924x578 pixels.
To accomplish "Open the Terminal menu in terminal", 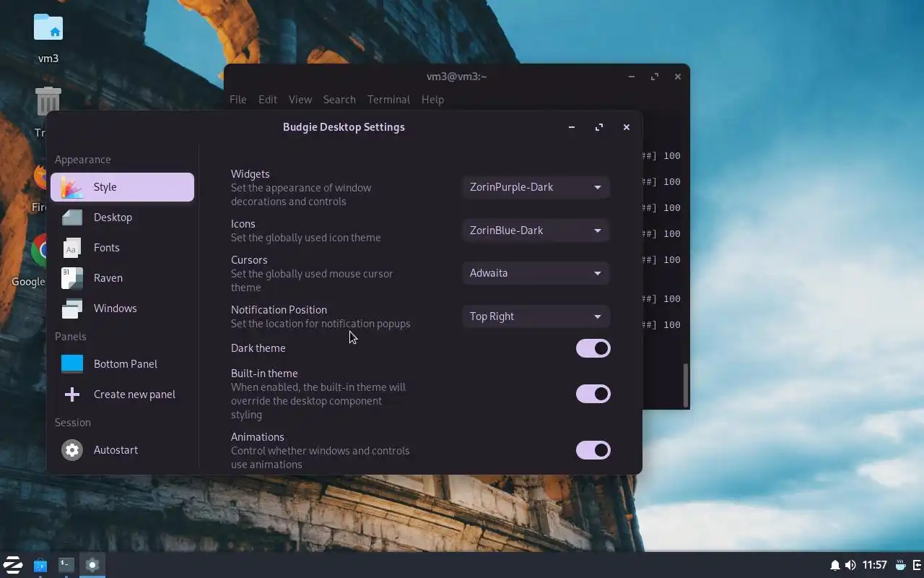I will [x=388, y=100].
